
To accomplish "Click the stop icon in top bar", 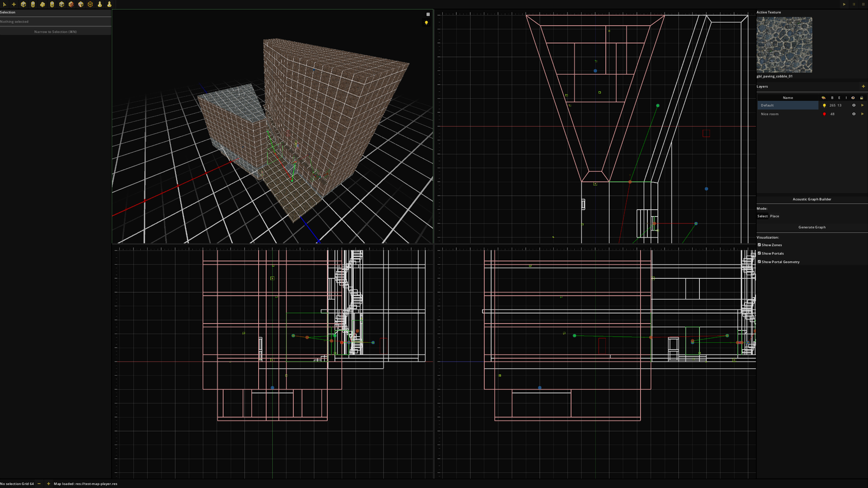I will click(x=863, y=4).
